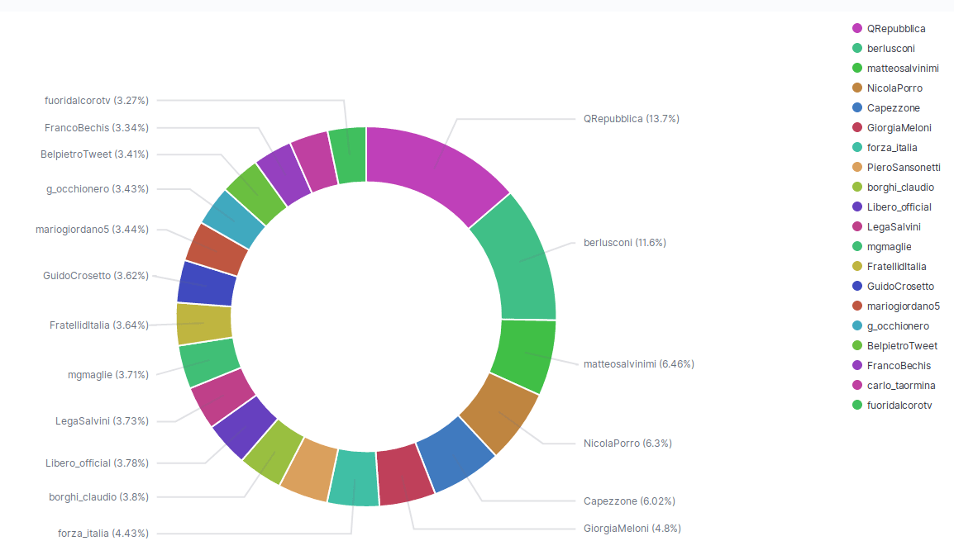The height and width of the screenshot is (560, 954).
Task: Click the Libero_official legend color dot
Action: (857, 207)
